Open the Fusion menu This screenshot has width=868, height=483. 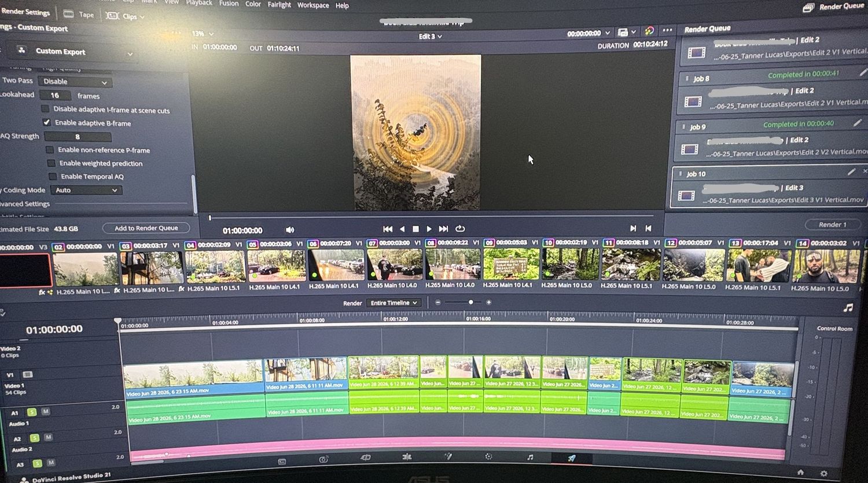click(x=229, y=3)
